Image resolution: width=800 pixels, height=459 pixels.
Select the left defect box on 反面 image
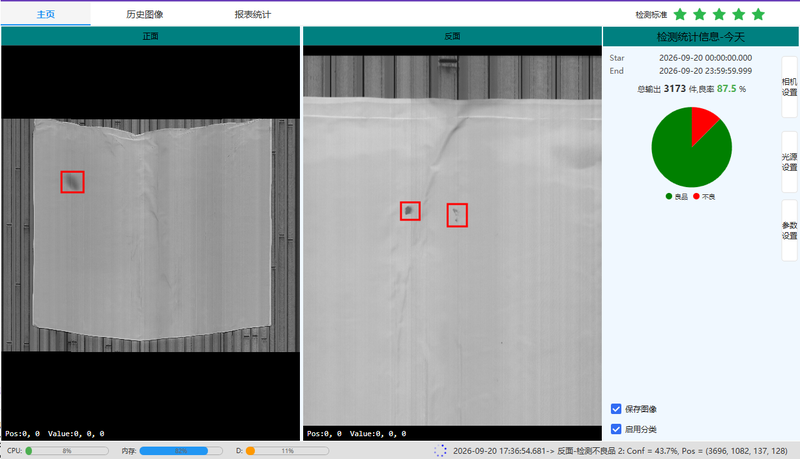(410, 211)
